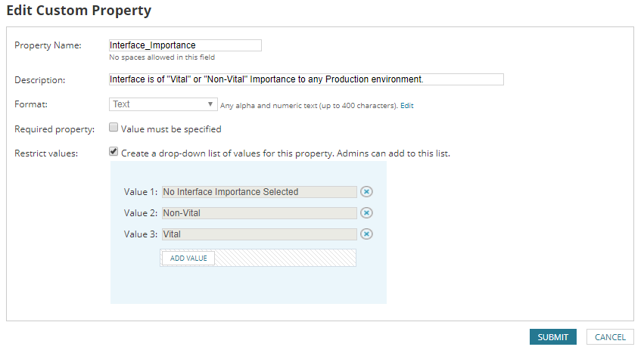Toggle the Value must be specified checkbox
Viewport: 644px width, 350px height.
coord(114,128)
